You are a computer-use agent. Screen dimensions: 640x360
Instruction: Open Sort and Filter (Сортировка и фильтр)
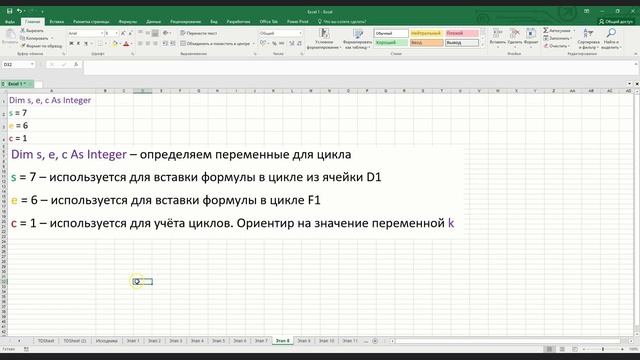point(588,39)
